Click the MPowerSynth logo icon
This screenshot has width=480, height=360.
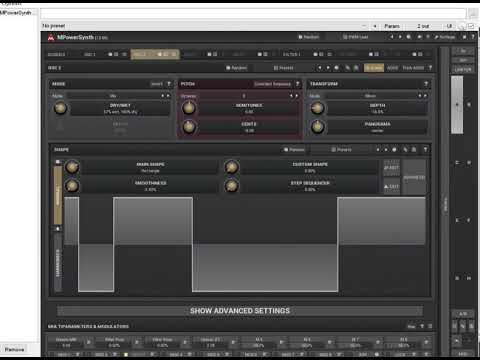coord(51,38)
